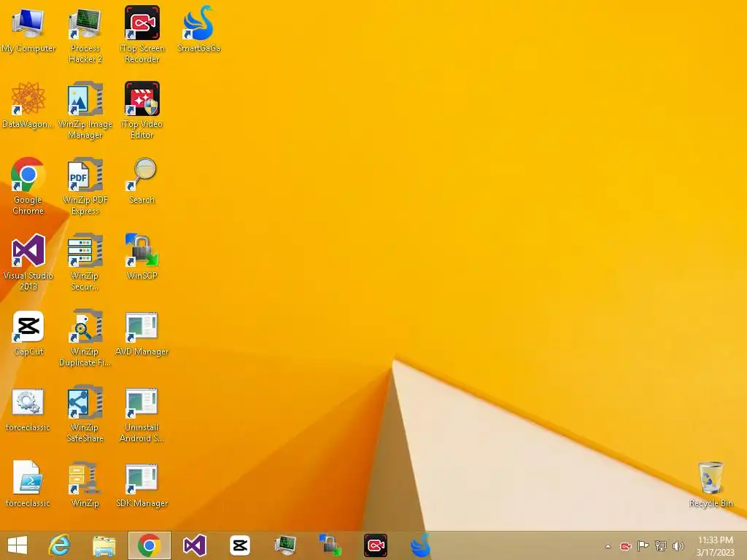Open network status tray icon

pos(660,545)
